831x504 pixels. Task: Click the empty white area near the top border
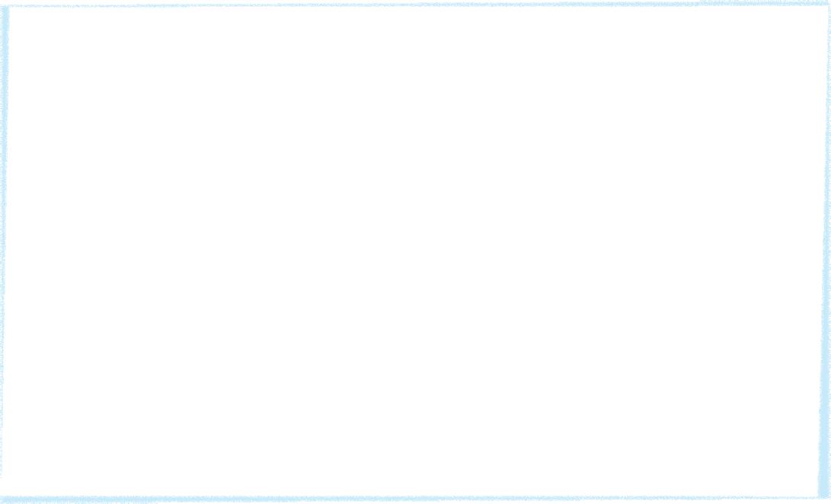(416, 21)
